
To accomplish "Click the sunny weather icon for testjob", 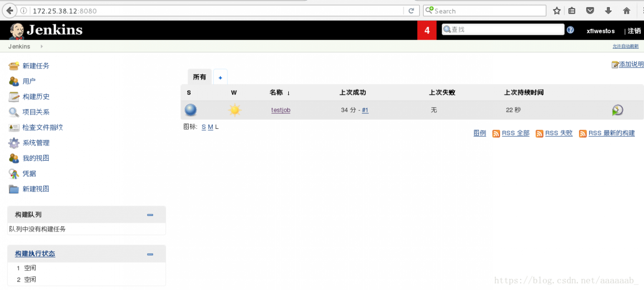I will (x=234, y=110).
